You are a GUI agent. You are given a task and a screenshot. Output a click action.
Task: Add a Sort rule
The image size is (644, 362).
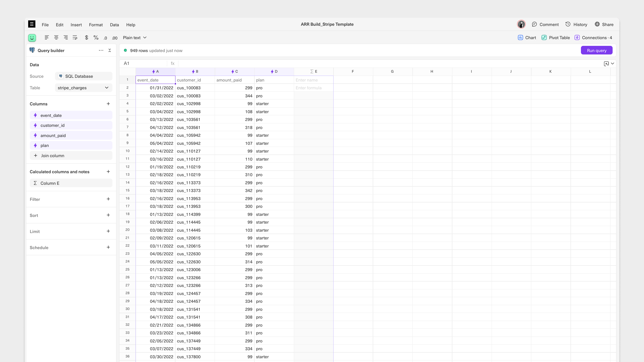[x=108, y=215]
